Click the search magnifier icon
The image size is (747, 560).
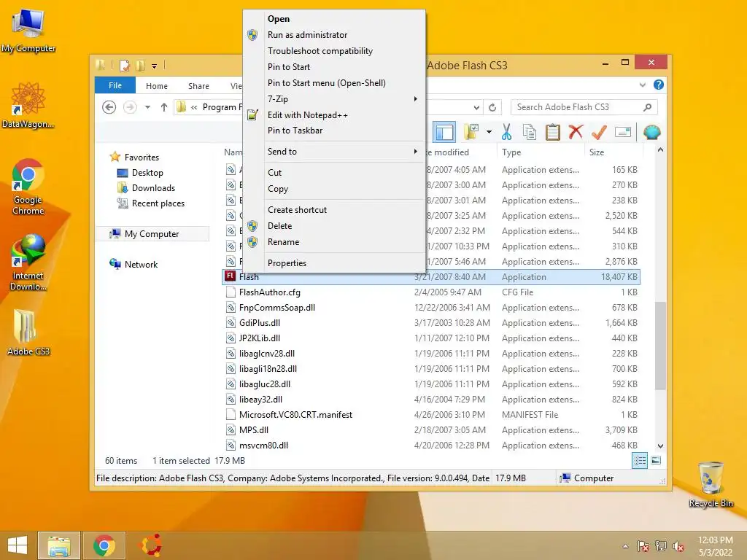click(647, 107)
